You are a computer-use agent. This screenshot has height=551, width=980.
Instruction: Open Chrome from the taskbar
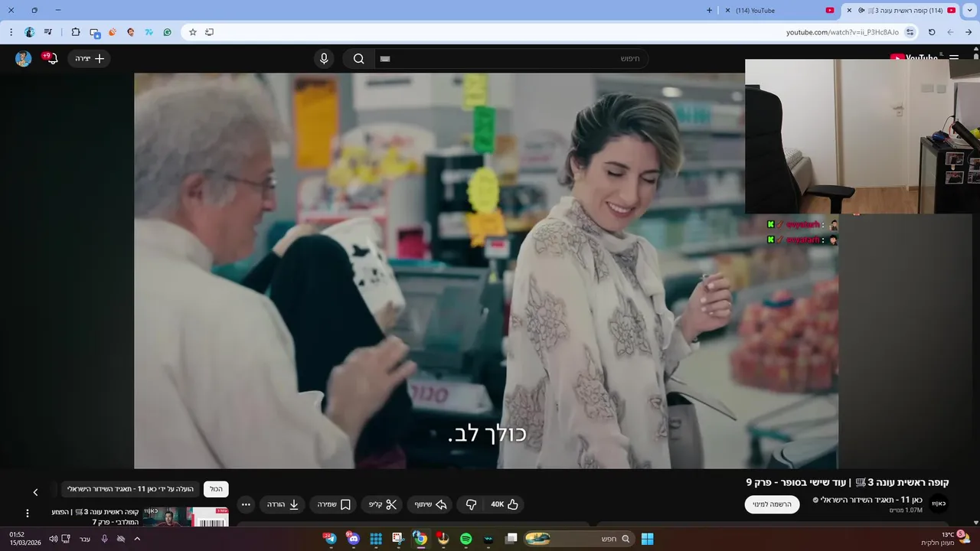coord(420,539)
